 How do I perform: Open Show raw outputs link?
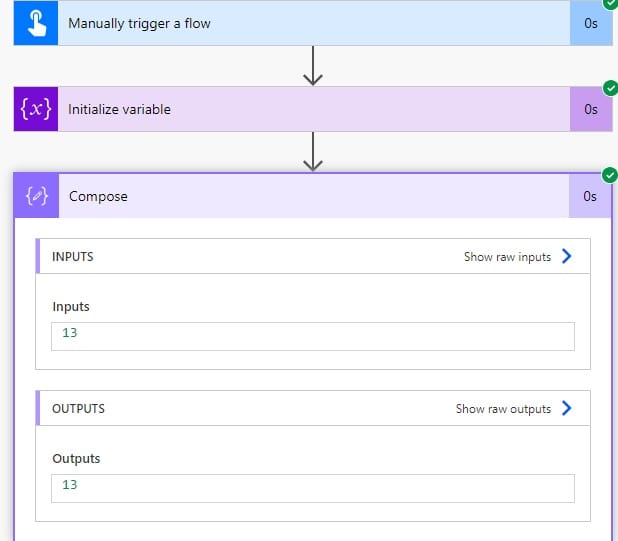[503, 409]
